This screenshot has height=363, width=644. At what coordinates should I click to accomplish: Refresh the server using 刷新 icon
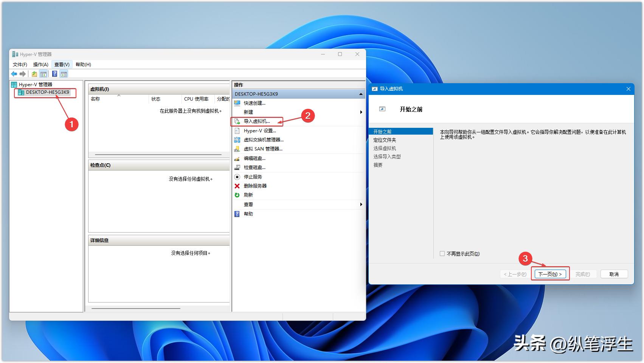click(237, 195)
